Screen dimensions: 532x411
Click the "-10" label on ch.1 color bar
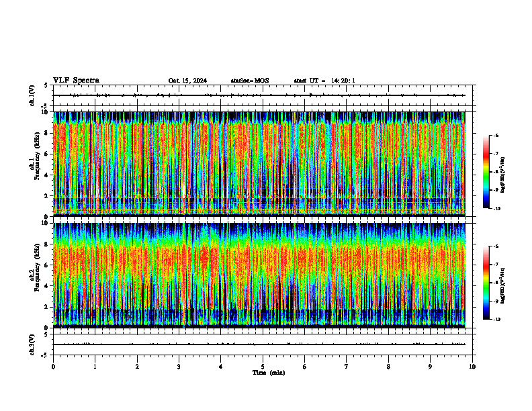[x=496, y=209]
